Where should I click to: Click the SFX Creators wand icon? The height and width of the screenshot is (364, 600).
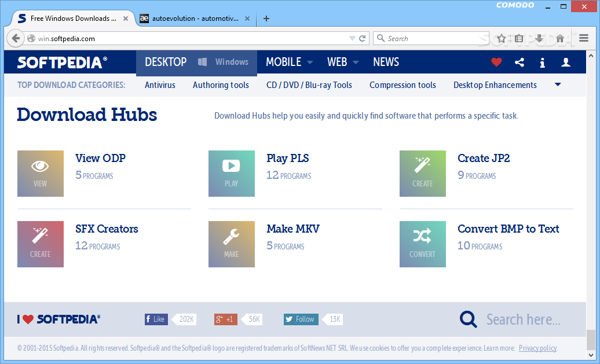tap(40, 244)
